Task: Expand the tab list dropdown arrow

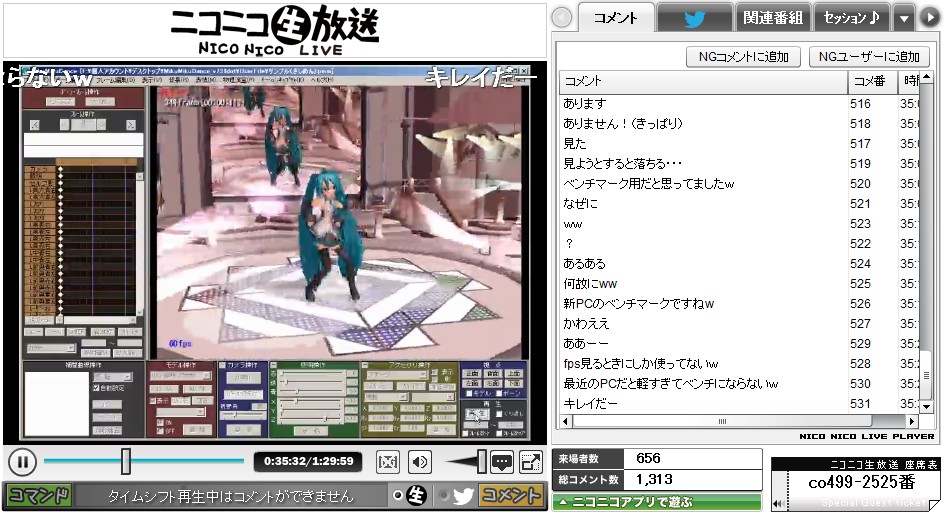Action: tap(904, 18)
